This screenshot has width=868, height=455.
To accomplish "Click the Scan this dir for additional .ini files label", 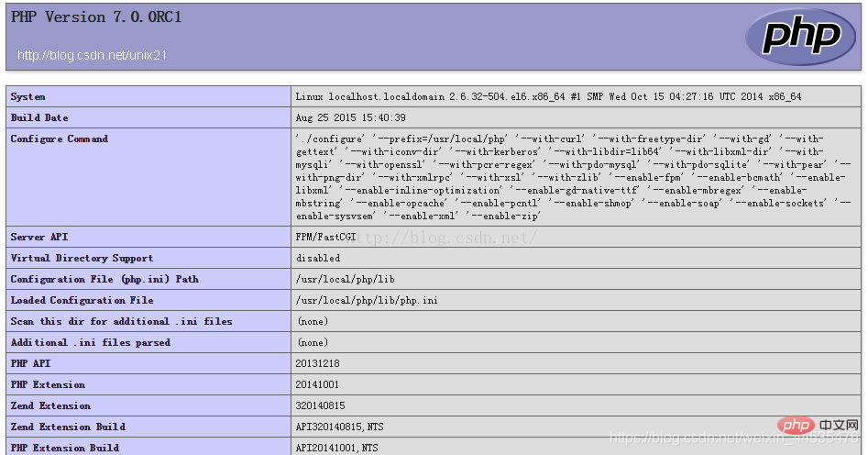I will [121, 321].
